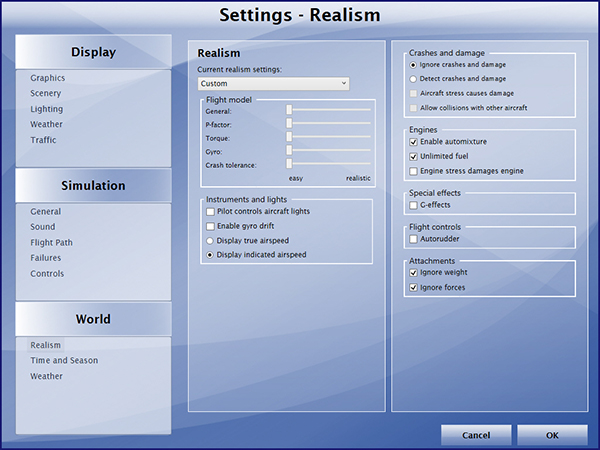This screenshot has height=450, width=600.
Task: Click the Torque slider
Action: pos(328,137)
